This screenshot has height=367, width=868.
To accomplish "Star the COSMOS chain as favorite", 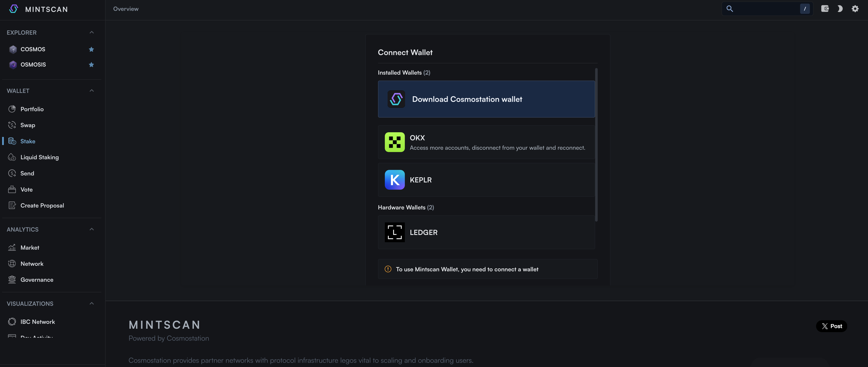I will tap(91, 49).
